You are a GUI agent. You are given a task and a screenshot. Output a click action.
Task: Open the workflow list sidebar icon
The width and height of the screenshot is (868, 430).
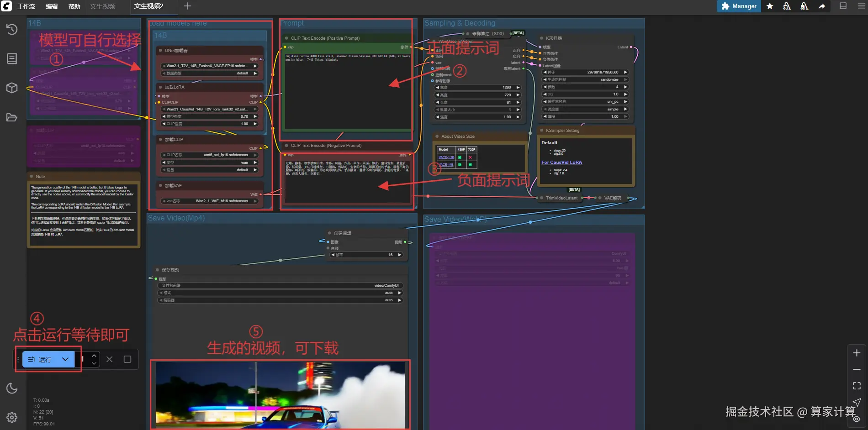tap(12, 58)
